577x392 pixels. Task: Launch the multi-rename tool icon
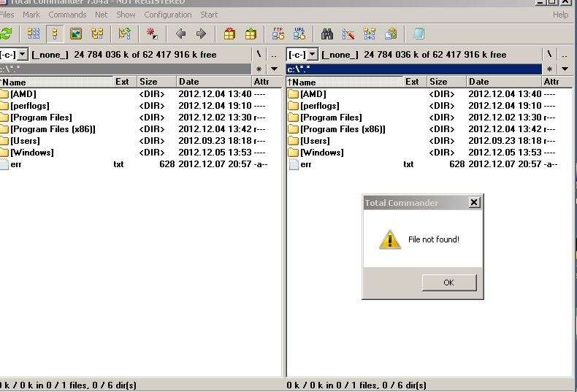coord(348,34)
